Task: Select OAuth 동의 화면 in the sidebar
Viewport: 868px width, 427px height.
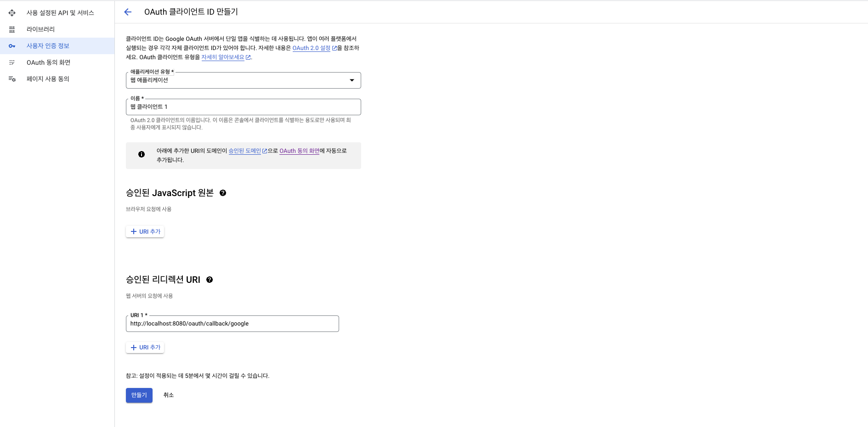Action: [x=48, y=62]
